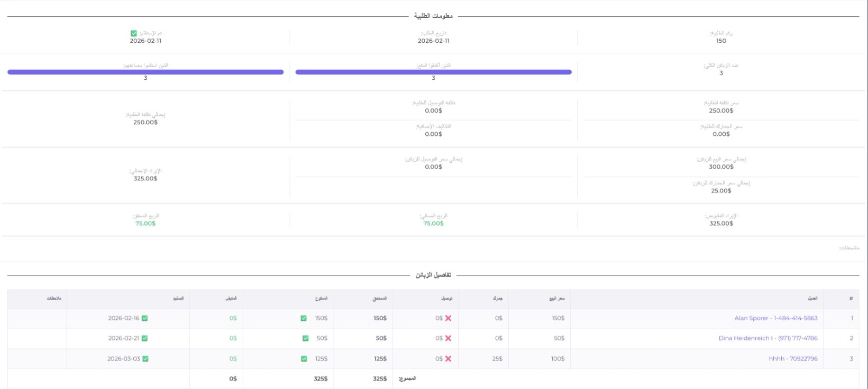Click the green paid check next to 125$
Viewport: 868px width, 389px height.
pos(304,359)
